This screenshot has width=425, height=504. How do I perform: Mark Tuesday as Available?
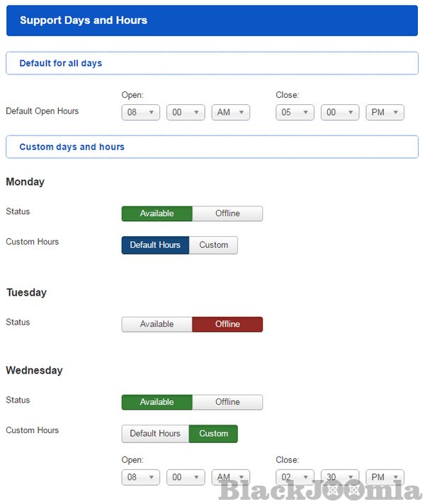(x=157, y=324)
